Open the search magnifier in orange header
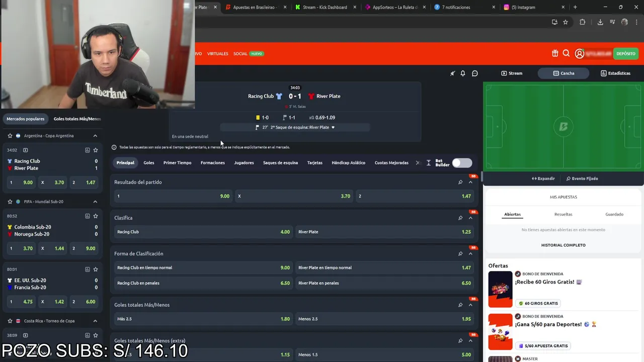Image resolution: width=644 pixels, height=362 pixels. (566, 53)
